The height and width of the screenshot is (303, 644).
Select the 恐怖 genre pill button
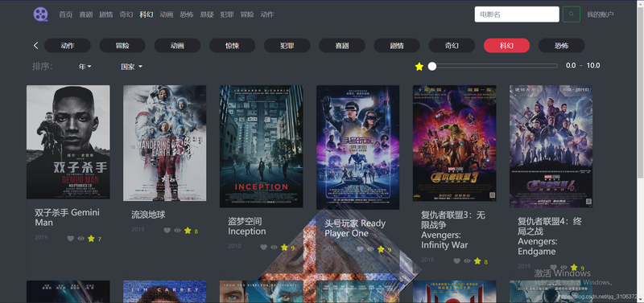561,46
